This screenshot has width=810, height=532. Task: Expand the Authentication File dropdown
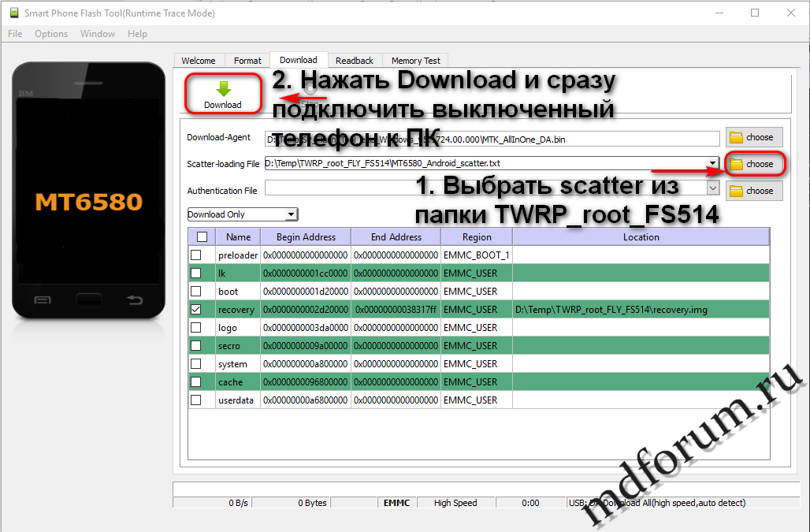(x=712, y=188)
